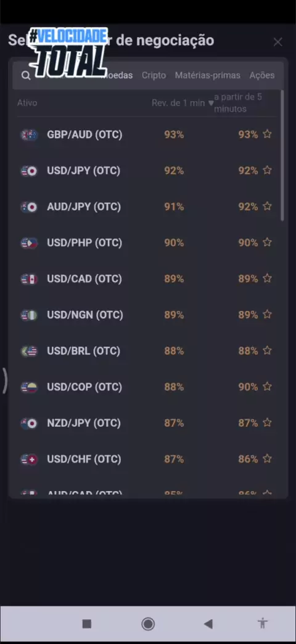The height and width of the screenshot is (644, 296).
Task: Toggle favorite star for USD/JPY (OTC)
Action: click(x=267, y=170)
